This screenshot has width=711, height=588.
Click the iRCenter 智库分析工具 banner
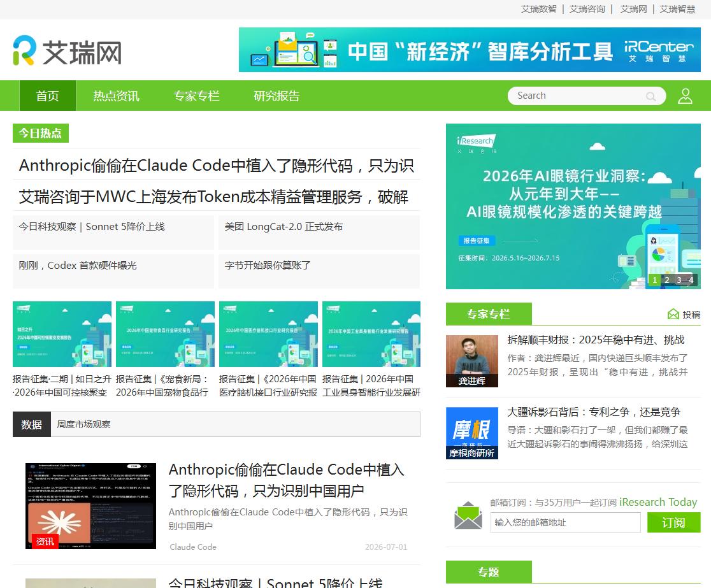[x=470, y=50]
